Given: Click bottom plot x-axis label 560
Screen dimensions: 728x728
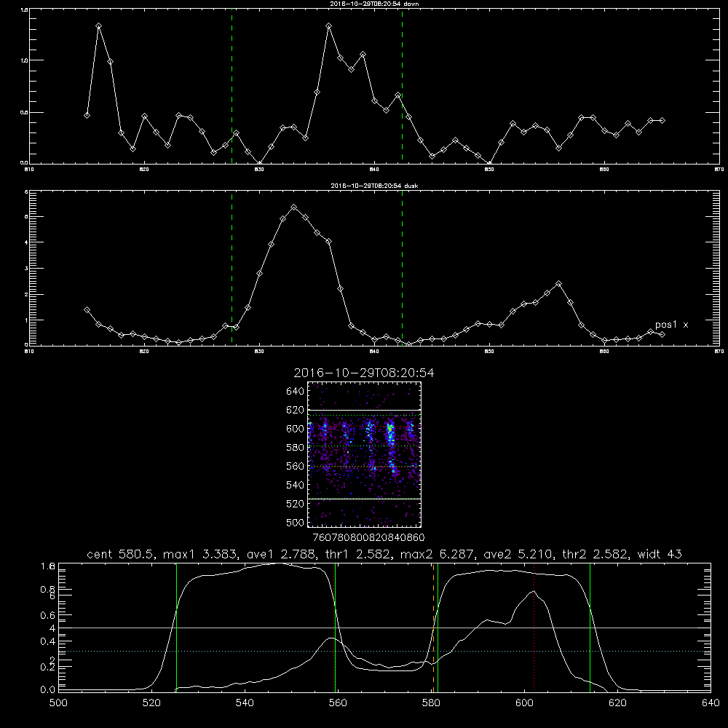Looking at the screenshot, I should click(x=338, y=703).
